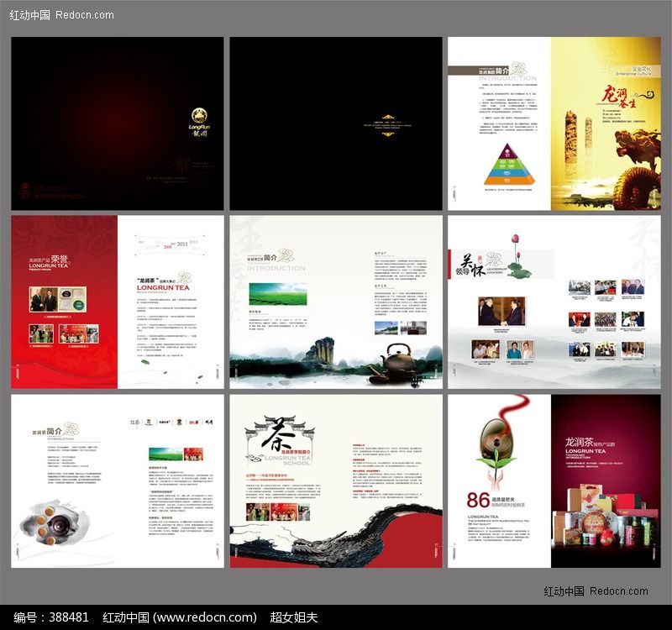Click the www.redocn.com link in the bottom bar
Screen dimensions: 672x630
point(205,617)
